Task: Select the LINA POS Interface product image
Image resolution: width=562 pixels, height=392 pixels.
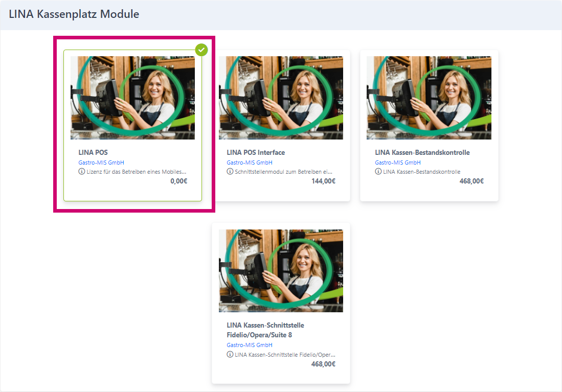Action: point(281,98)
